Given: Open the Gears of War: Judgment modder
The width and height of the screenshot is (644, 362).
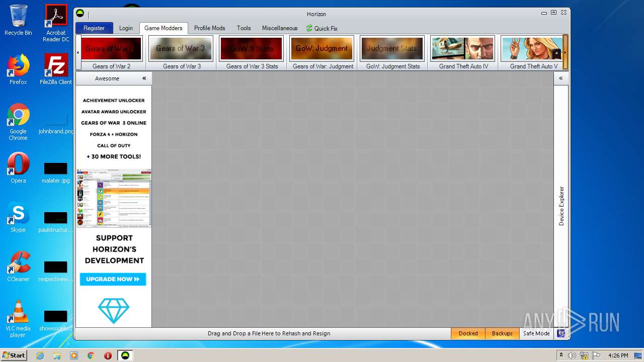Looking at the screenshot, I should pos(323,53).
